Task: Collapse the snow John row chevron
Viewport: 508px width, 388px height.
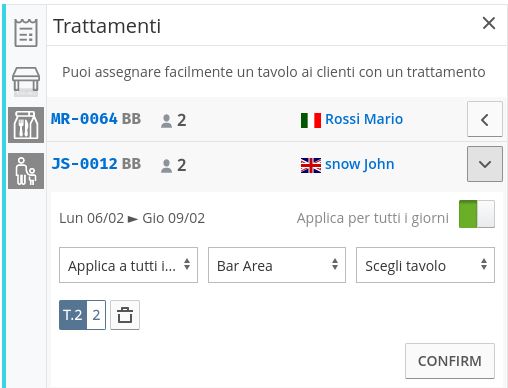Action: [485, 164]
